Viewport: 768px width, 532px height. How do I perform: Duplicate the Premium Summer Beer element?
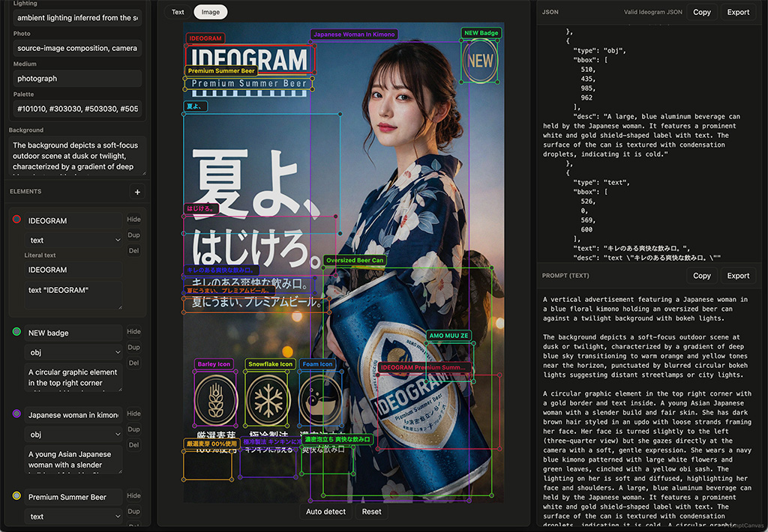[x=133, y=511]
